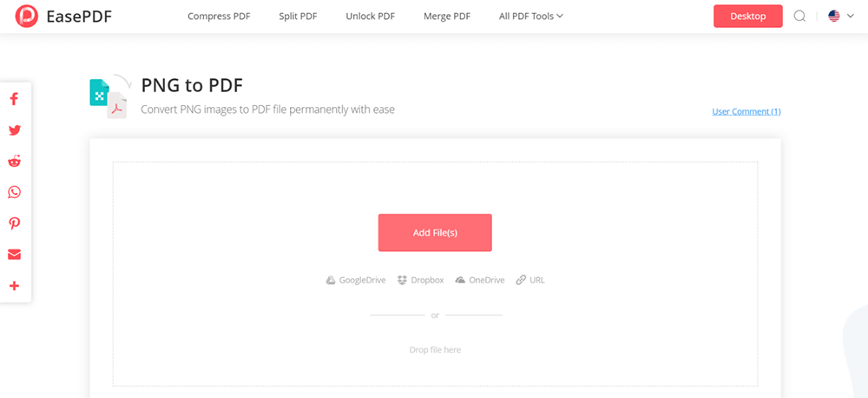Click the Twitter share icon

click(x=14, y=130)
